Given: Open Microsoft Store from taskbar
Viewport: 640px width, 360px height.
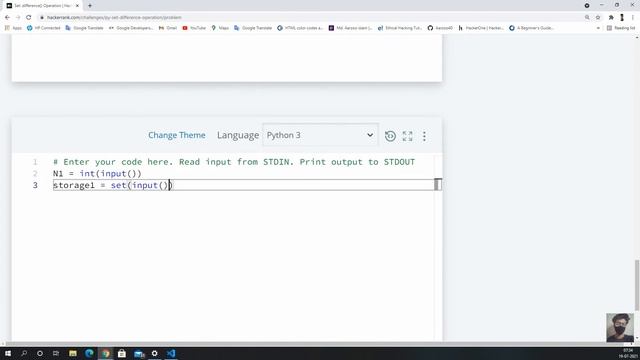Looking at the screenshot, I should coord(122,353).
